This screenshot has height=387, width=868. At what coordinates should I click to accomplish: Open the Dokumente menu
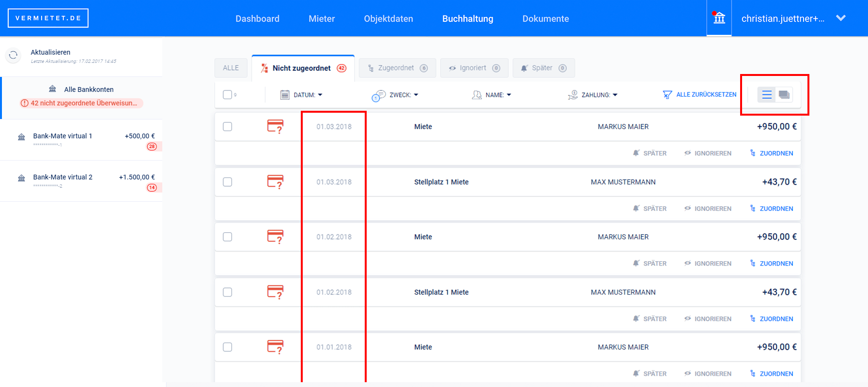(x=545, y=18)
